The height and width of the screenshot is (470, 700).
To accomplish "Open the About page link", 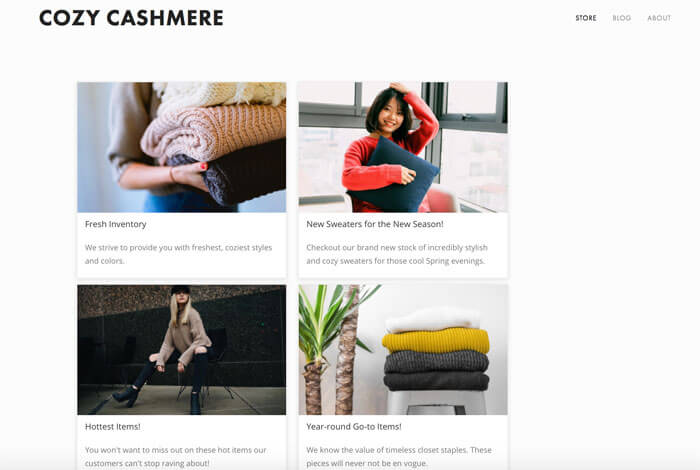I will click(x=659, y=18).
